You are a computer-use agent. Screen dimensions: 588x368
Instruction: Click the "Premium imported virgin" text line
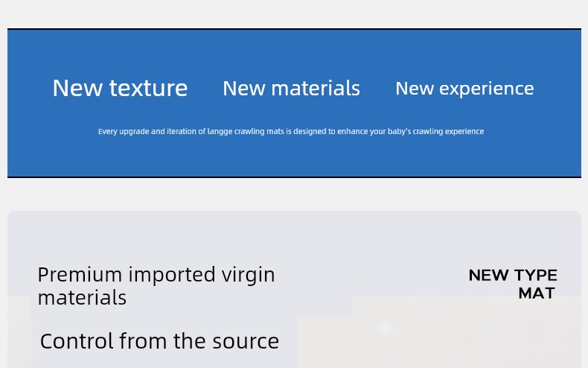coord(156,274)
